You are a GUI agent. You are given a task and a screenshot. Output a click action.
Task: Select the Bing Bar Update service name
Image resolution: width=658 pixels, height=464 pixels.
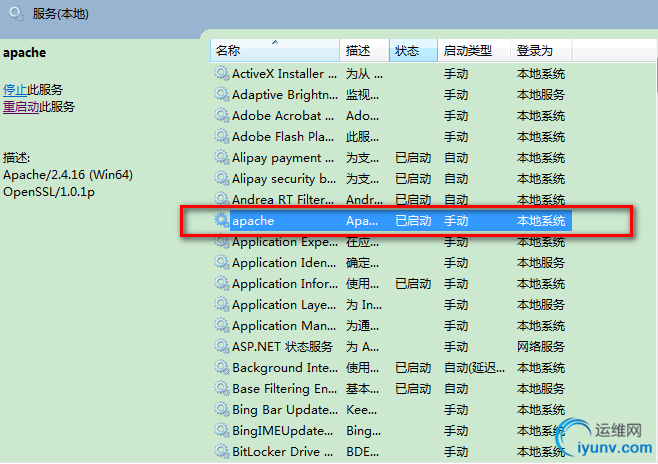tap(285, 410)
